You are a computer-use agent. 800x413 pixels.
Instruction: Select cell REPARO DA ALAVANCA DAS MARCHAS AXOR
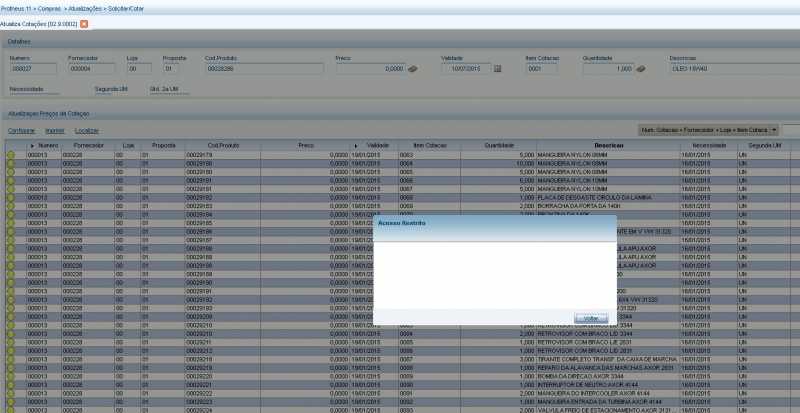[608, 368]
